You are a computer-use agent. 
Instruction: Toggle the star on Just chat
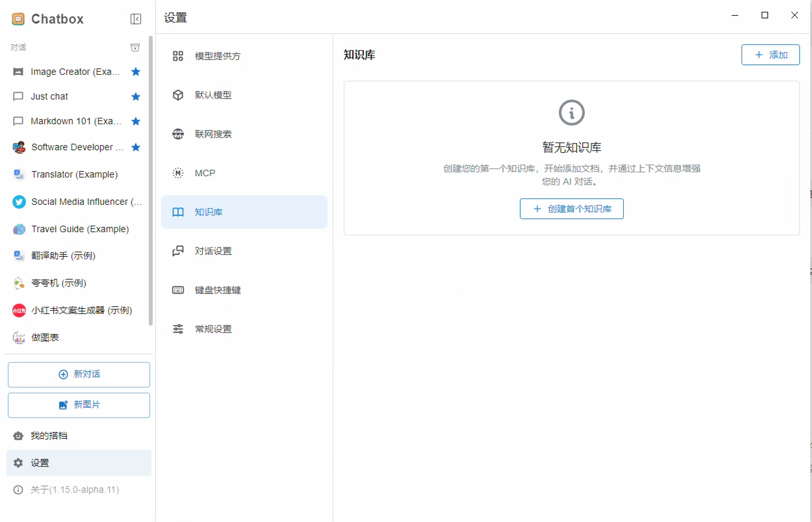point(136,97)
